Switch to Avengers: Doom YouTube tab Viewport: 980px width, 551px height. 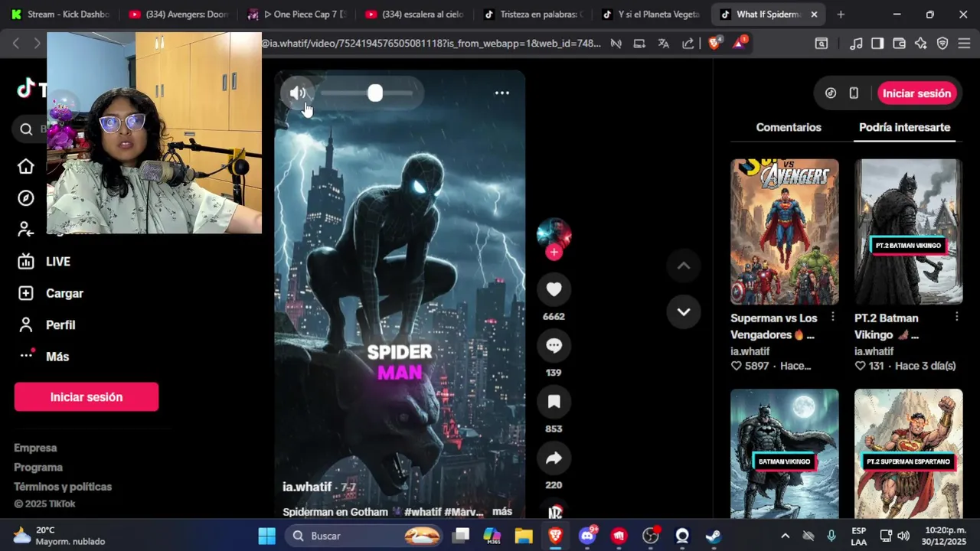178,15
